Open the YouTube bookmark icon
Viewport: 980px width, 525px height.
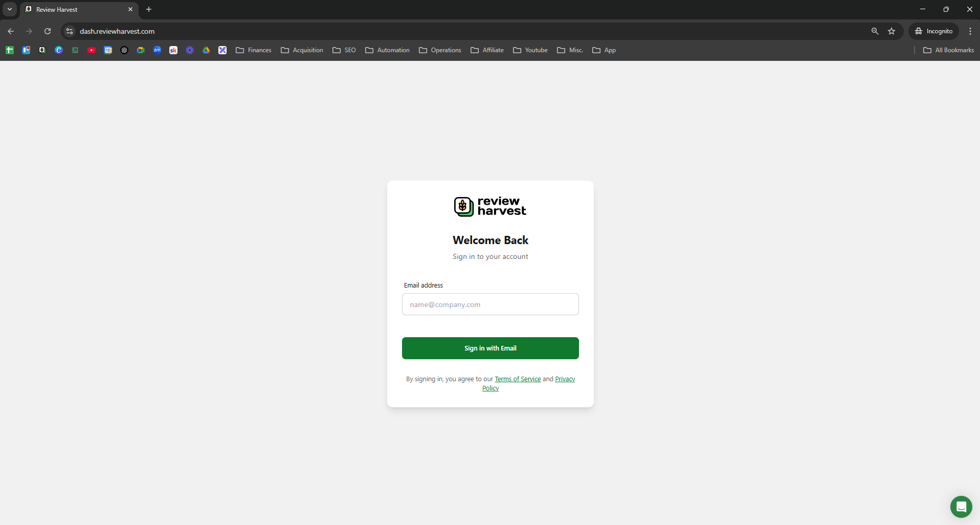pyautogui.click(x=92, y=50)
